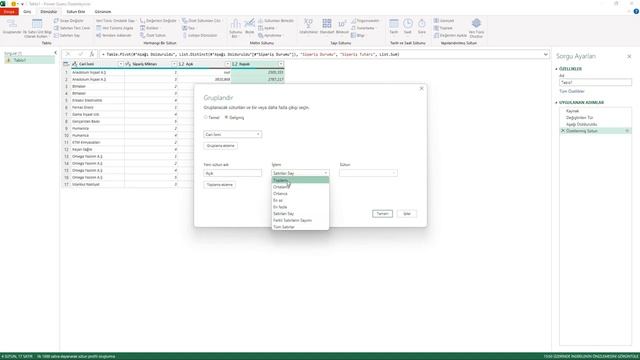Click the Veri Türü Oluştur icon
Image resolution: width=640 pixels, height=360 pixels.
pyautogui.click(x=476, y=28)
